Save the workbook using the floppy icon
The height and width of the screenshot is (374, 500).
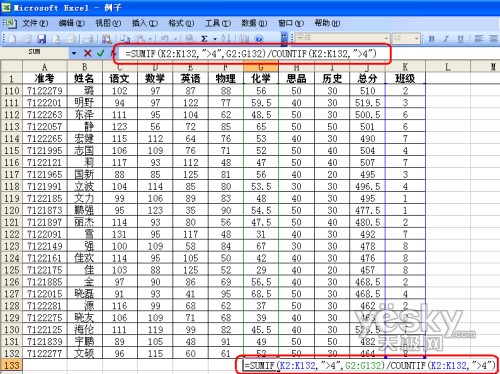41,39
